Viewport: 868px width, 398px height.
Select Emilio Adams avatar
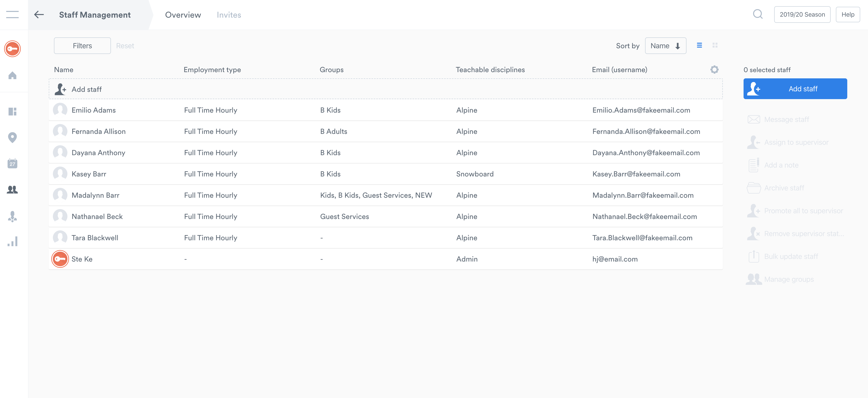(60, 110)
